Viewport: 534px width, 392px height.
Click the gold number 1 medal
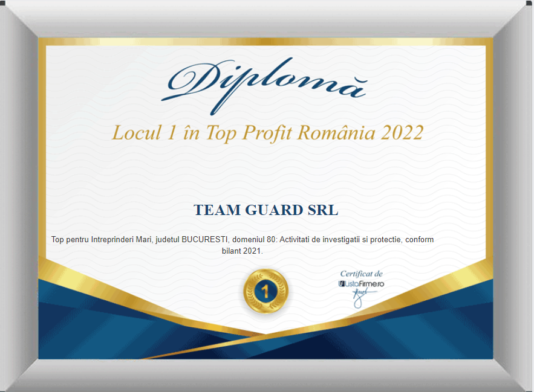(x=265, y=291)
